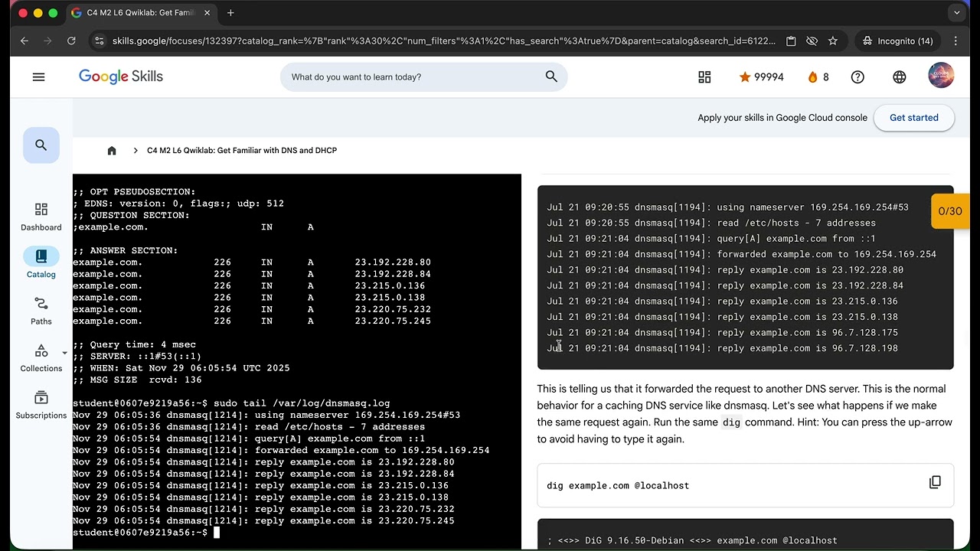Click the magnifier icon in search bar
Viewport: 980px width, 551px height.
point(551,77)
